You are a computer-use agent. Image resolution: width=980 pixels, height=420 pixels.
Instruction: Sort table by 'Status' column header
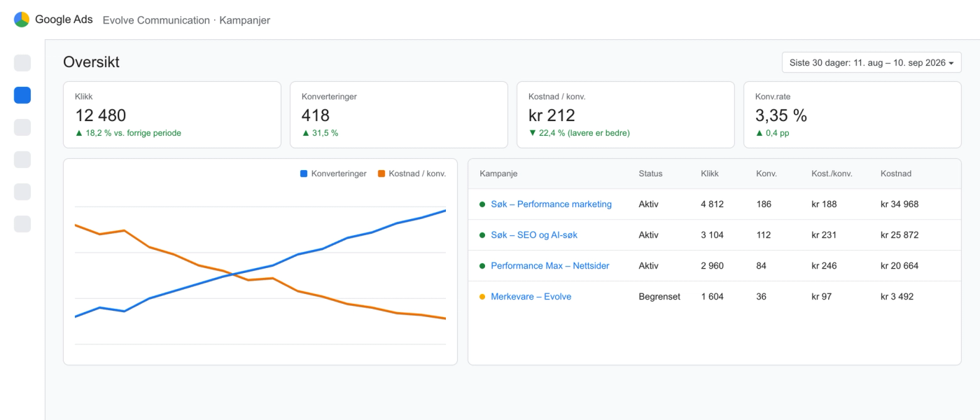[x=650, y=174]
